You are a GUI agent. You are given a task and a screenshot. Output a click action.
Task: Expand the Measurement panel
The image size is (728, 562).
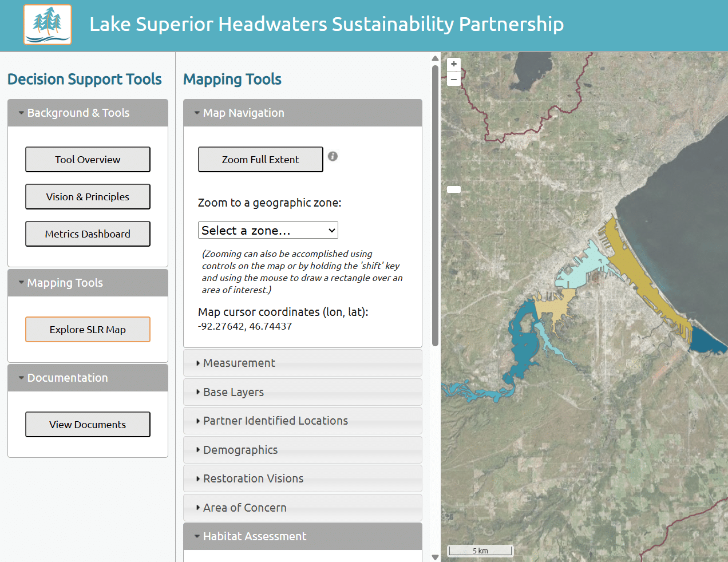tap(303, 363)
